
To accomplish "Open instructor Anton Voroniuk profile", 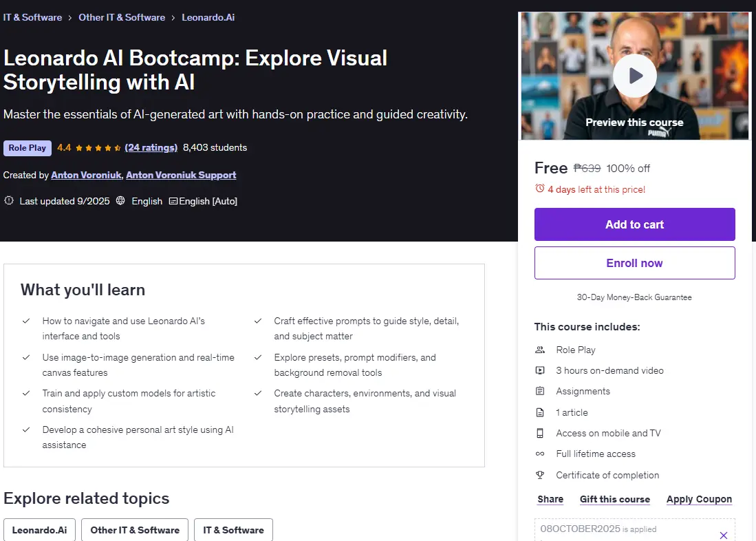I will tap(86, 175).
